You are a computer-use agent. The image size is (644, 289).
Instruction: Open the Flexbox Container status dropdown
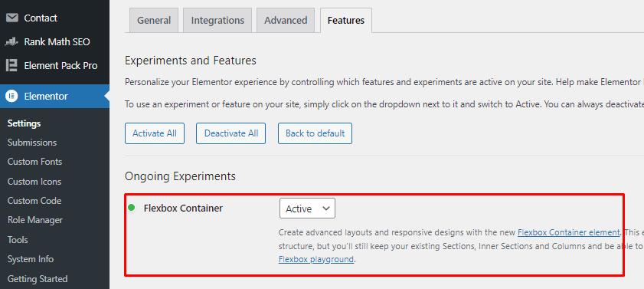[307, 209]
